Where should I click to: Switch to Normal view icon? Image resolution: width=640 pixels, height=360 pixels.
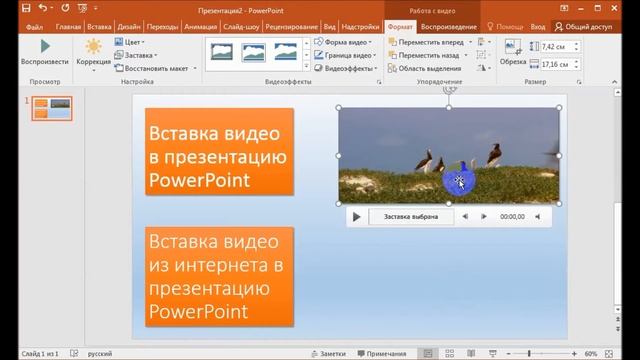pos(428,354)
